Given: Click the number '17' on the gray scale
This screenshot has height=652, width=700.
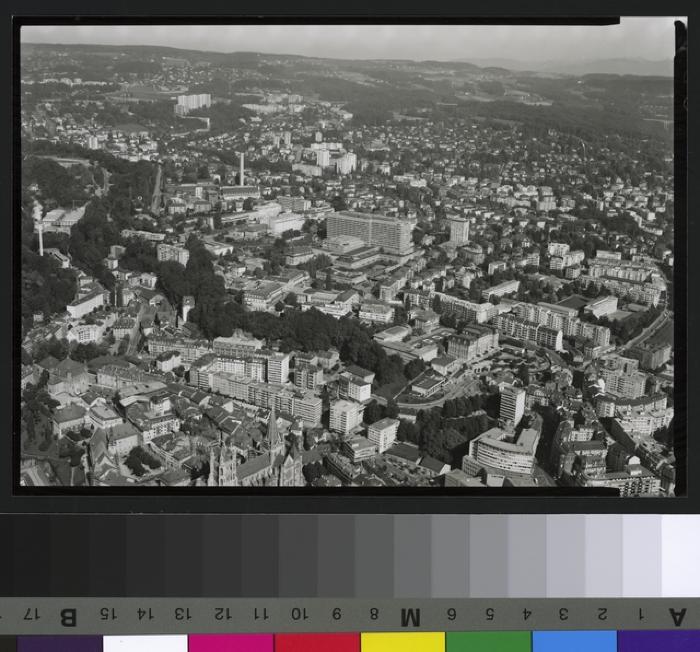Looking at the screenshot, I should [x=32, y=614].
